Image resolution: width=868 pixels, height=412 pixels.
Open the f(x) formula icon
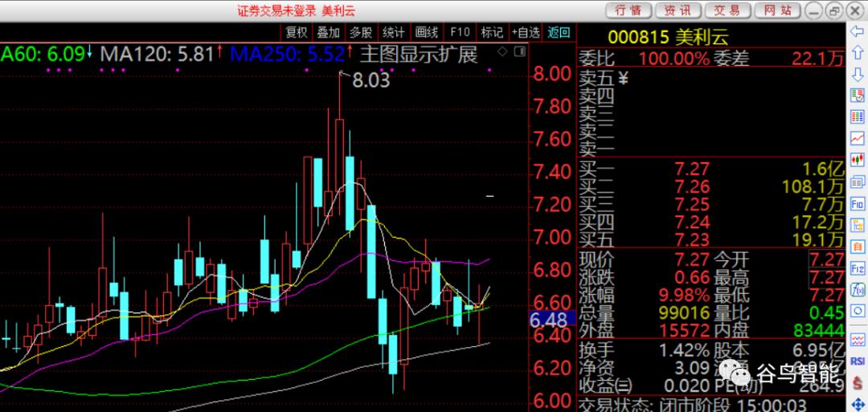pos(858,289)
